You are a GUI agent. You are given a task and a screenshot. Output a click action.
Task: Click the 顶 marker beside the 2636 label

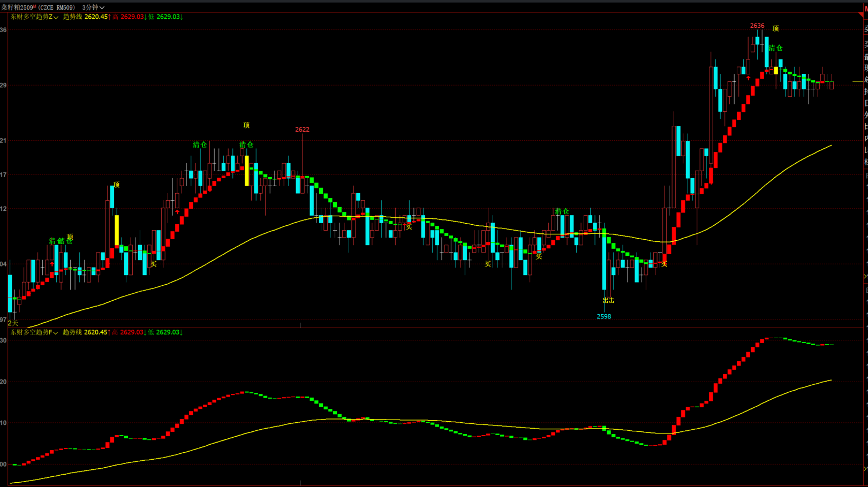click(775, 28)
